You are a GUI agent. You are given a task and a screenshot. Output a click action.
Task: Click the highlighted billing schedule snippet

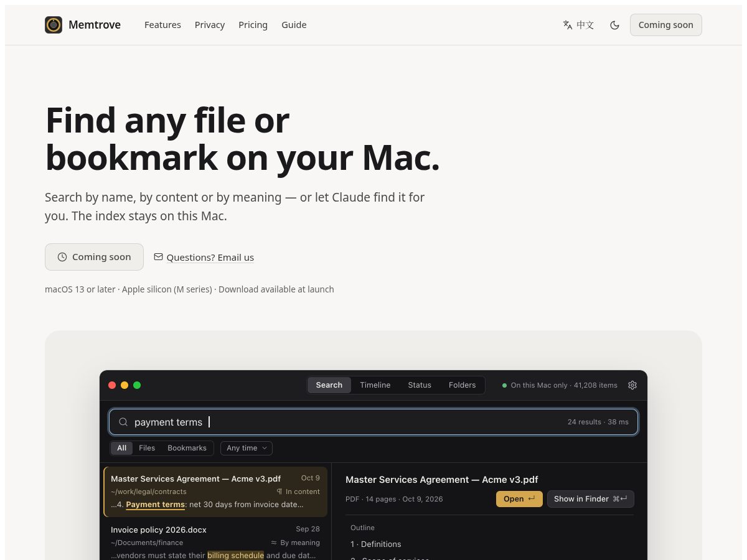coord(235,555)
